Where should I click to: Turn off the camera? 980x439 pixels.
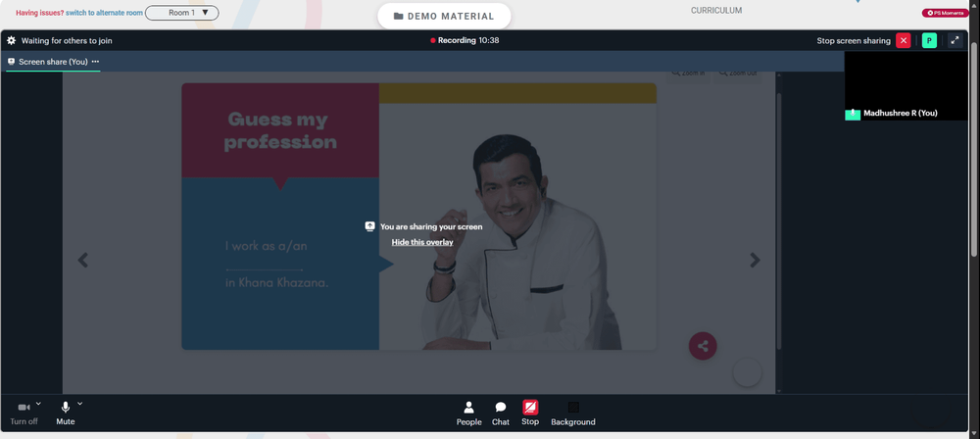tap(24, 414)
